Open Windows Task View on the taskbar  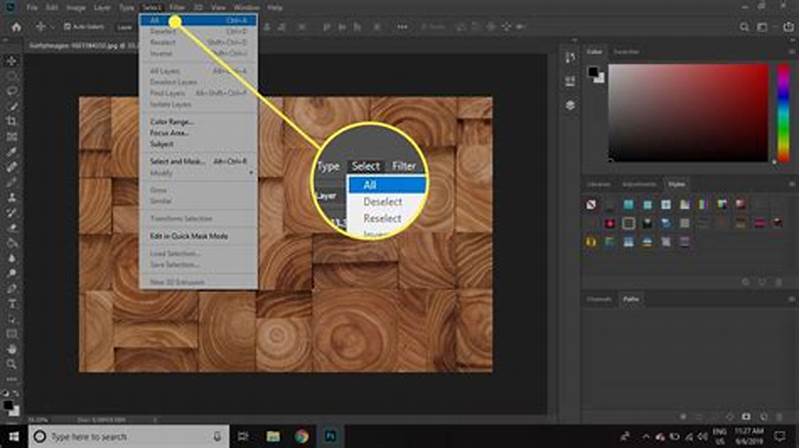[x=243, y=437]
